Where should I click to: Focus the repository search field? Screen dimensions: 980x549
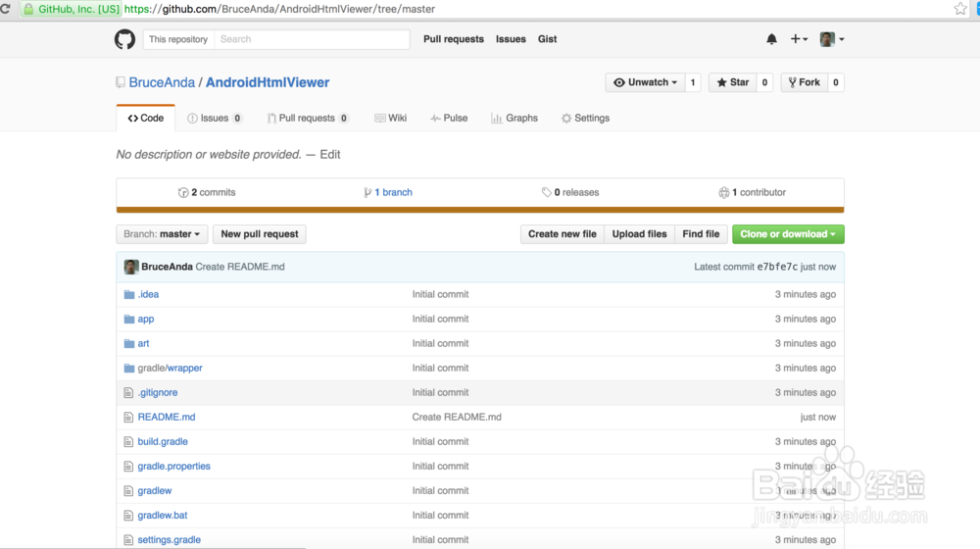pyautogui.click(x=311, y=39)
